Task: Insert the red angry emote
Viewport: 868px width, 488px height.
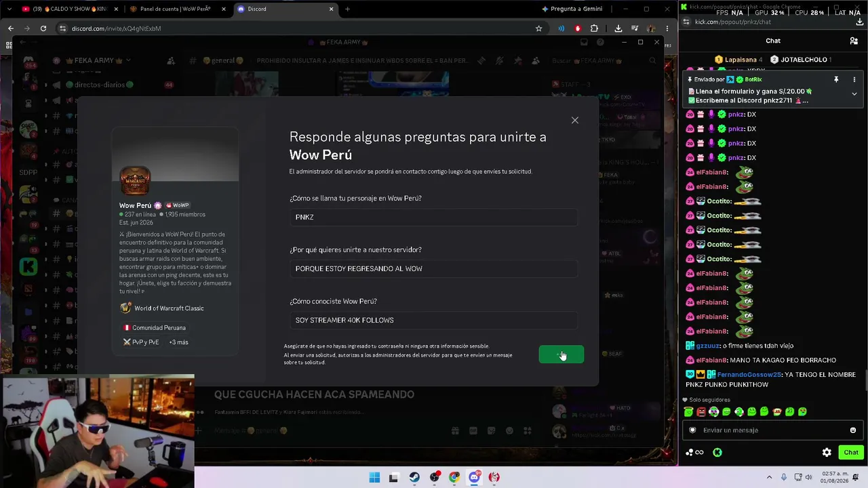Action: (x=701, y=411)
